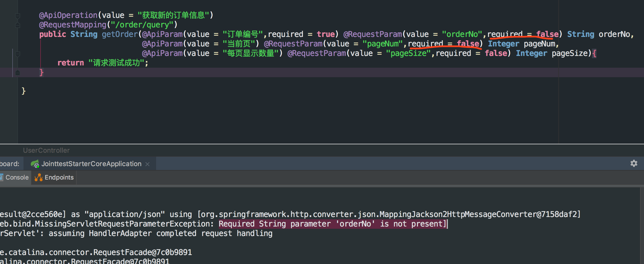Click the fold icon beside the final closing brace

coord(17,72)
